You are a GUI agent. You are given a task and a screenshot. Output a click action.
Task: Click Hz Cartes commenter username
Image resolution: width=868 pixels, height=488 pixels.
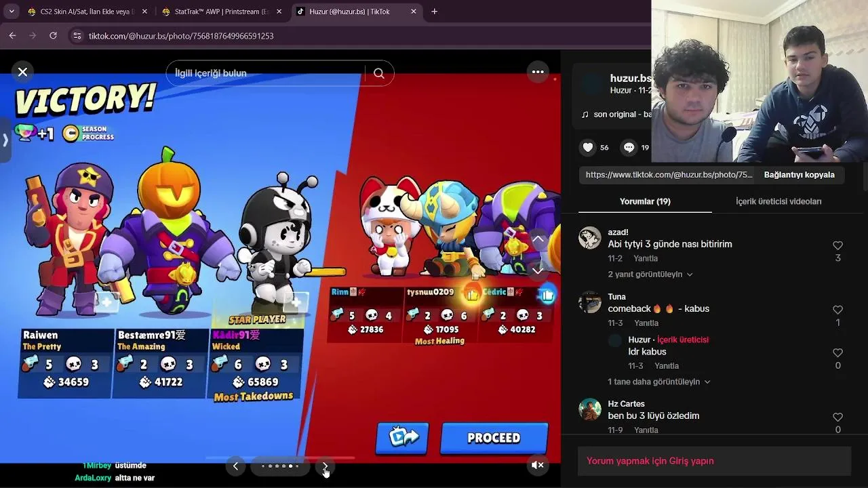coord(626,404)
